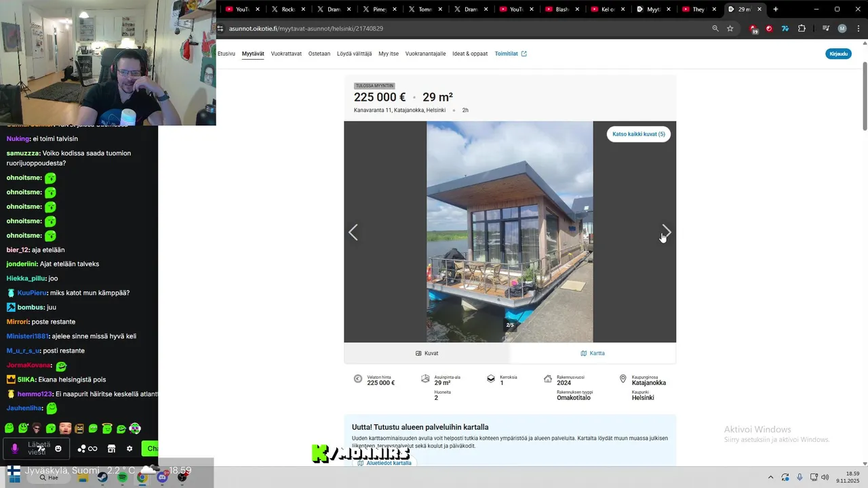Open Myytävät in site navigation
Image resolution: width=868 pixels, height=488 pixels.
(x=253, y=54)
